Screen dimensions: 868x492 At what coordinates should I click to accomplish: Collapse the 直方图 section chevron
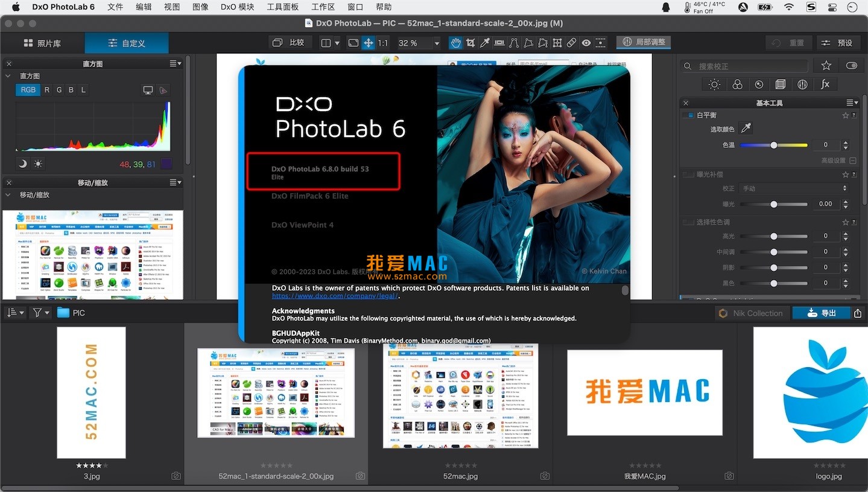8,76
